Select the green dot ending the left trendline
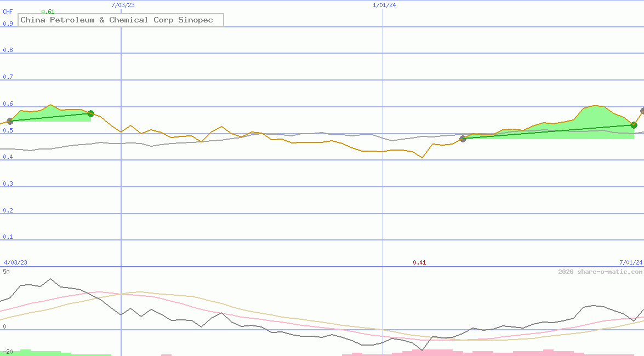Screen dimensions: 644x356 90,113
